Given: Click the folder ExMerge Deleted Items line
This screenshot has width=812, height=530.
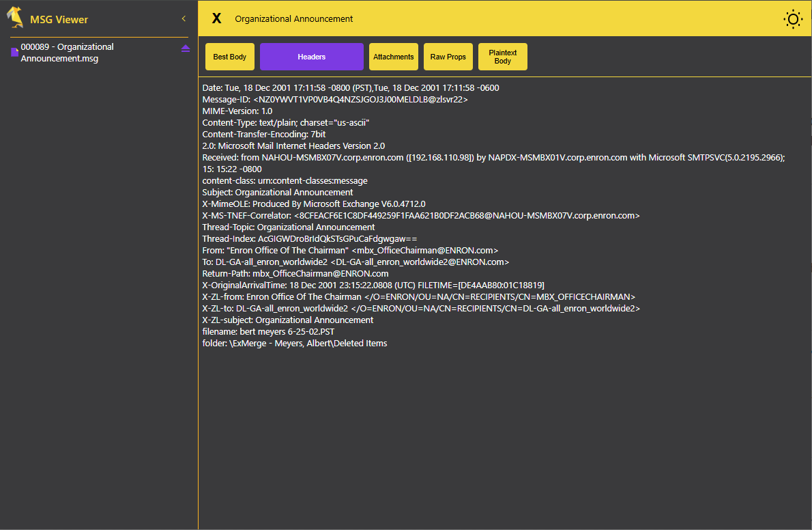Looking at the screenshot, I should coord(294,344).
